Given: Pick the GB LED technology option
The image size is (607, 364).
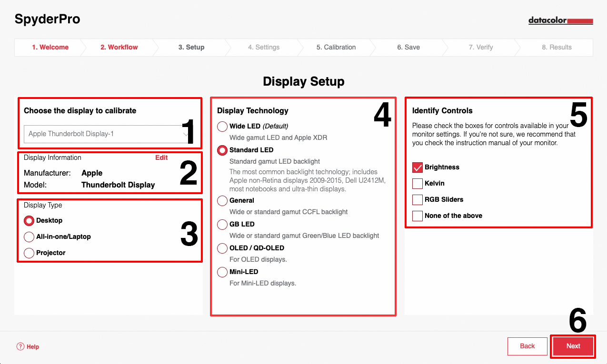Looking at the screenshot, I should pos(222,225).
